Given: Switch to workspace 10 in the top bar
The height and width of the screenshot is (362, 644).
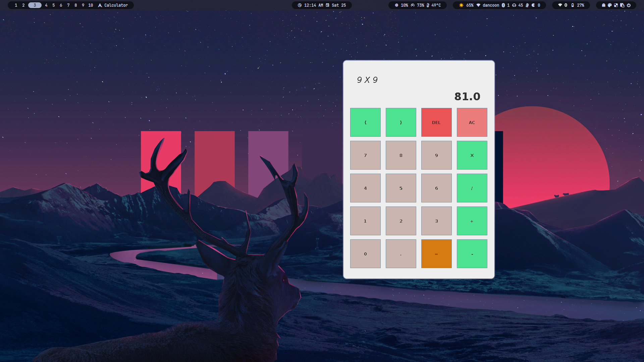Looking at the screenshot, I should click(x=91, y=5).
